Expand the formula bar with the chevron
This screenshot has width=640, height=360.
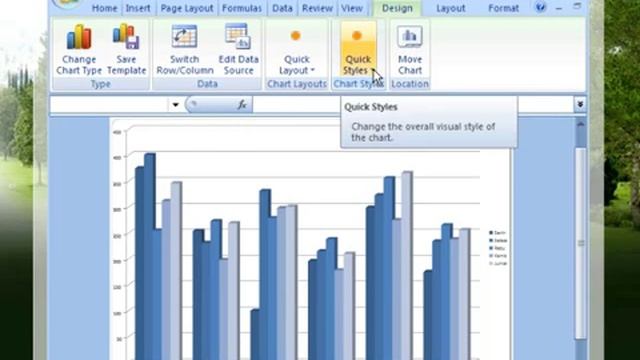tap(580, 104)
